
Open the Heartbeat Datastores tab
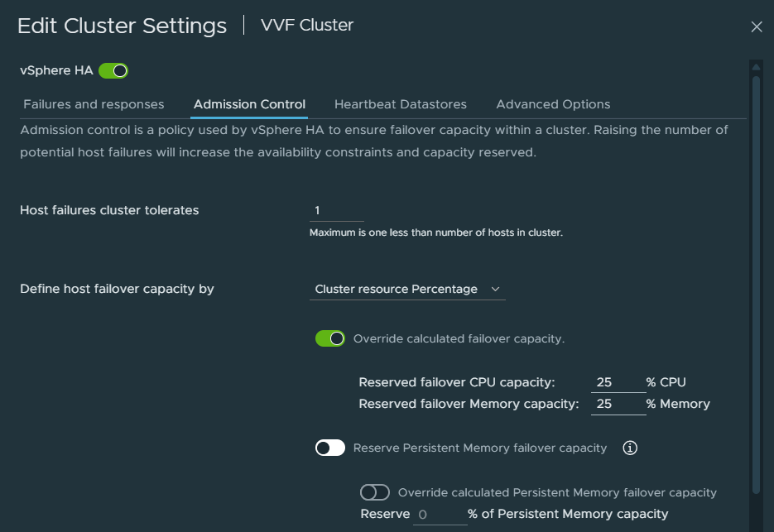pos(401,104)
